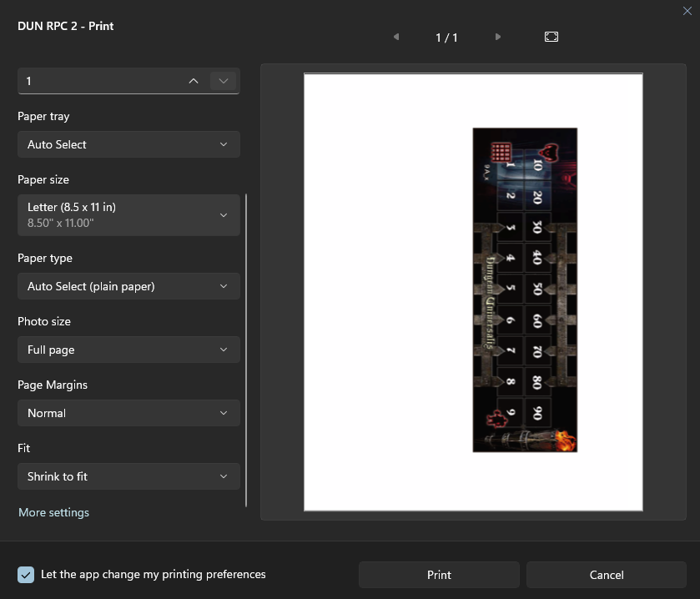The image size is (700, 599).
Task: Click the settings panel vertical scrollbar
Action: click(246, 350)
